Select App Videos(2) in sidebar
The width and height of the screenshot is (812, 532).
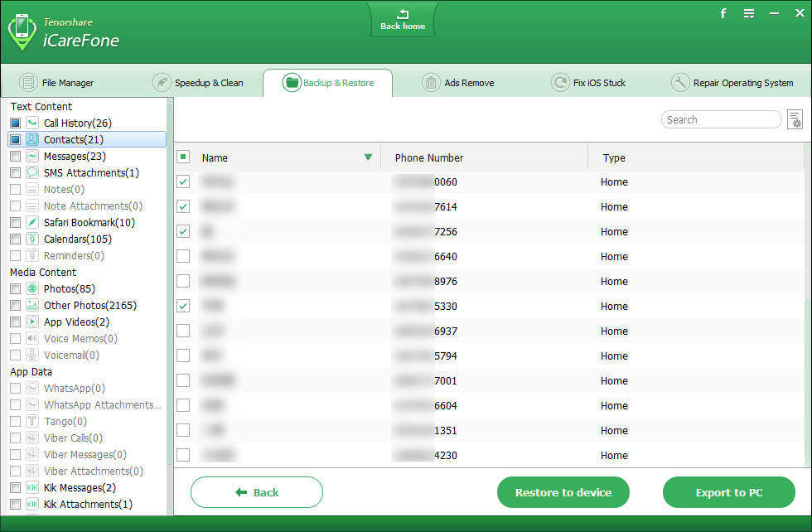pyautogui.click(x=76, y=322)
